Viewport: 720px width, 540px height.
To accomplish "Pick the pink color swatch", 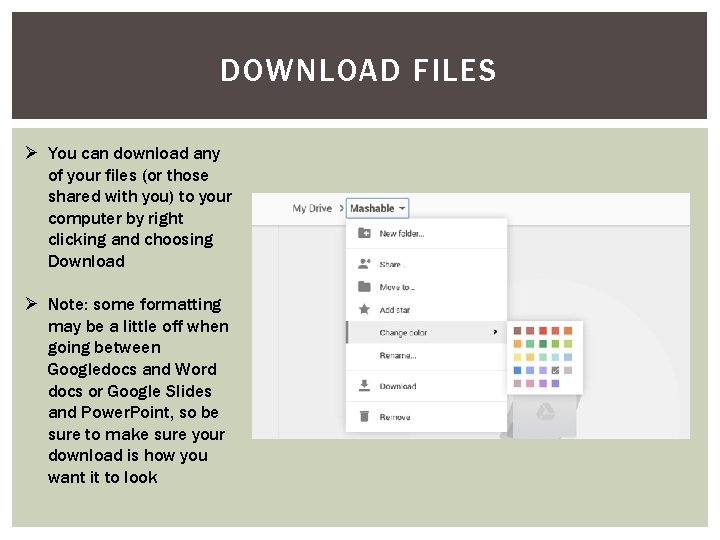I will pyautogui.click(x=530, y=383).
